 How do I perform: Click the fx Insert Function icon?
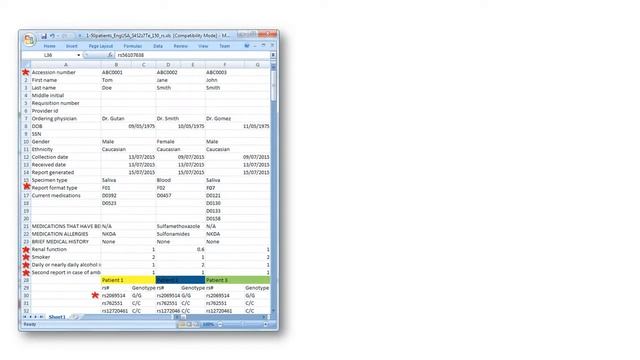(x=110, y=55)
